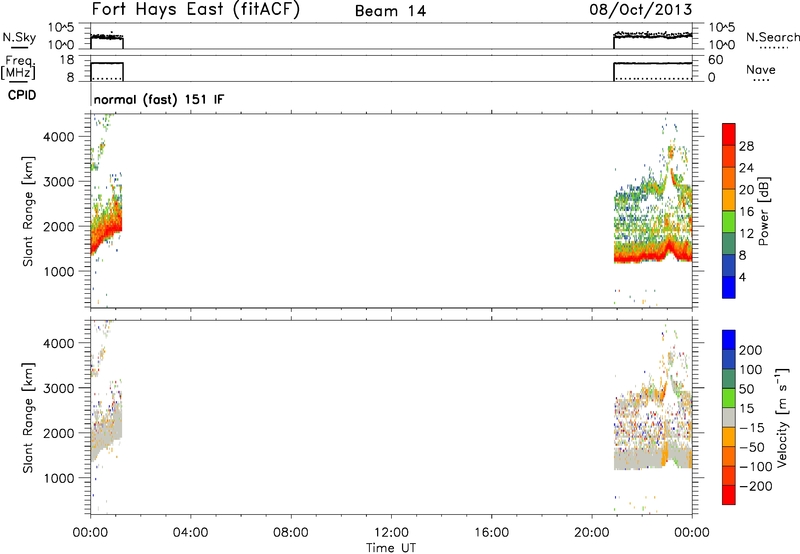Click the 'N.Search' legend label

(x=772, y=37)
